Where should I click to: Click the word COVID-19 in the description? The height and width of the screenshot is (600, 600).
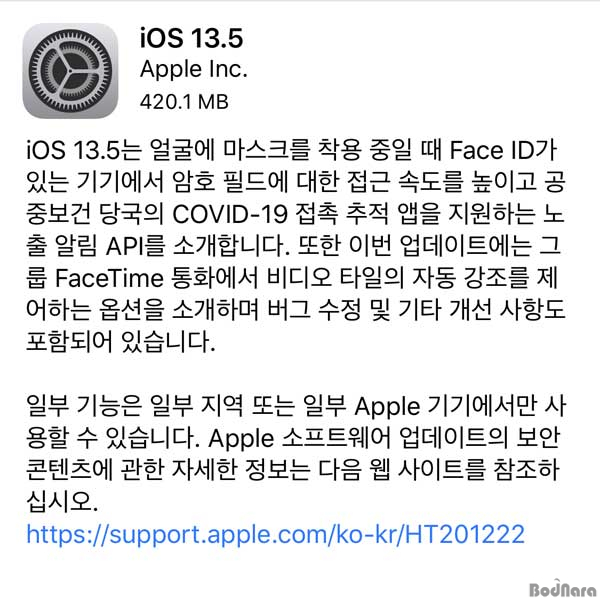[x=230, y=214]
